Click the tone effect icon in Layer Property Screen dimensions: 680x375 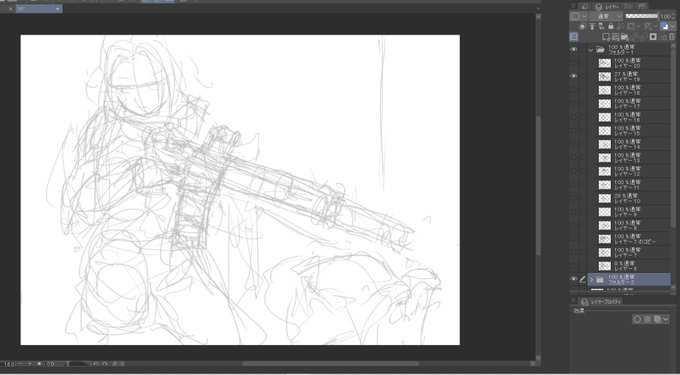[x=647, y=319]
